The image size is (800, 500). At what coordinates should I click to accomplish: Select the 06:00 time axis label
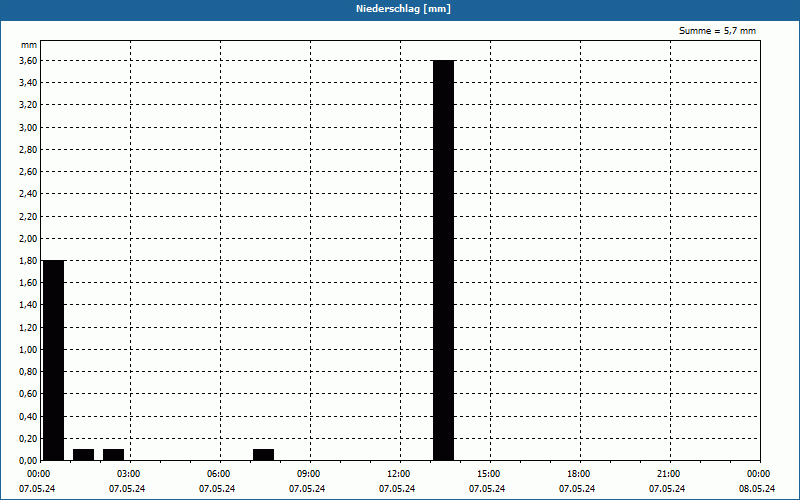(x=218, y=474)
